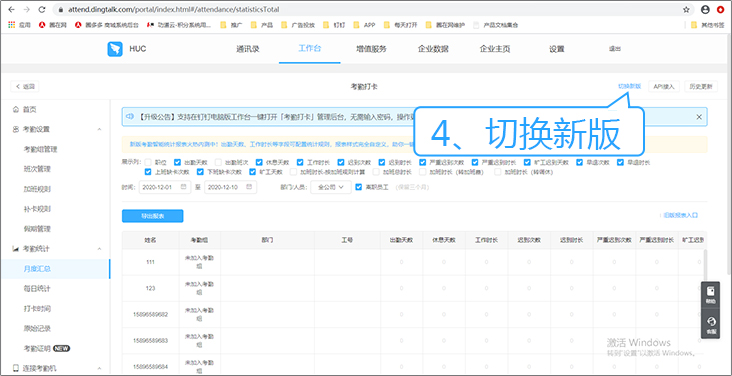
Task: Bookmark this page with the star icon
Action: 686,9
